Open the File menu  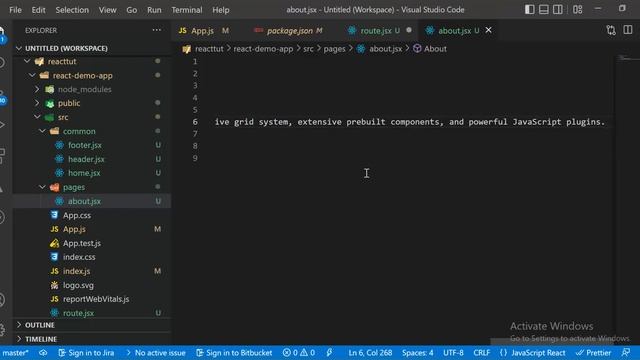15,10
